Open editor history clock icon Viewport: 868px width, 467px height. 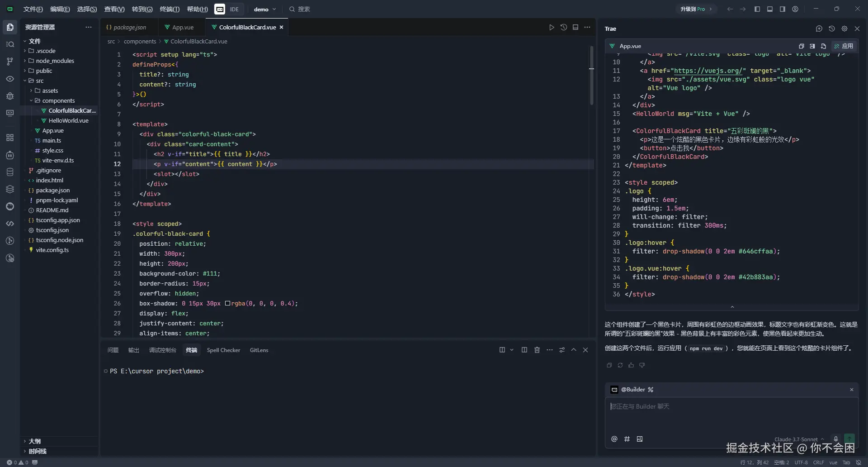coord(564,27)
